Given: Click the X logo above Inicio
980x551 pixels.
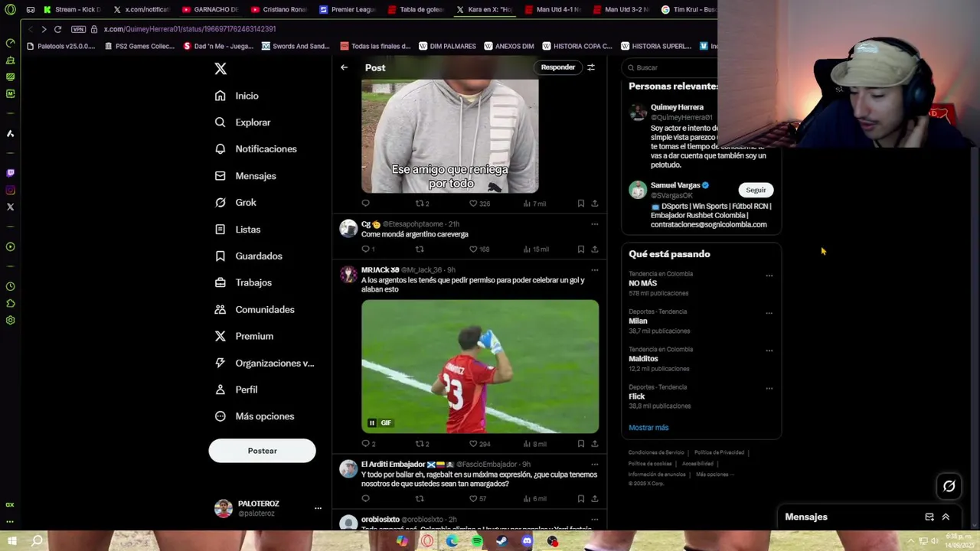Looking at the screenshot, I should point(220,68).
